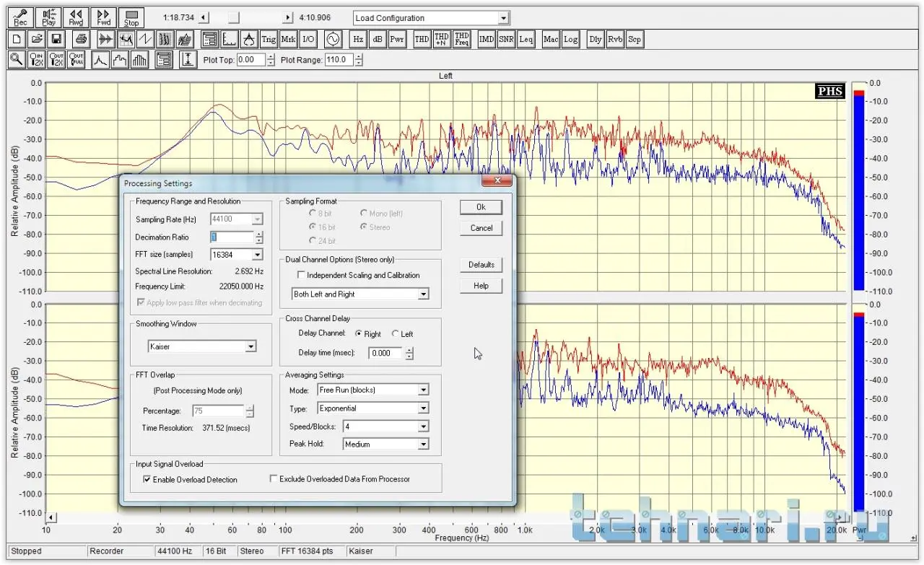The image size is (924, 565).
Task: Rewind using the Rwd button
Action: (x=76, y=17)
